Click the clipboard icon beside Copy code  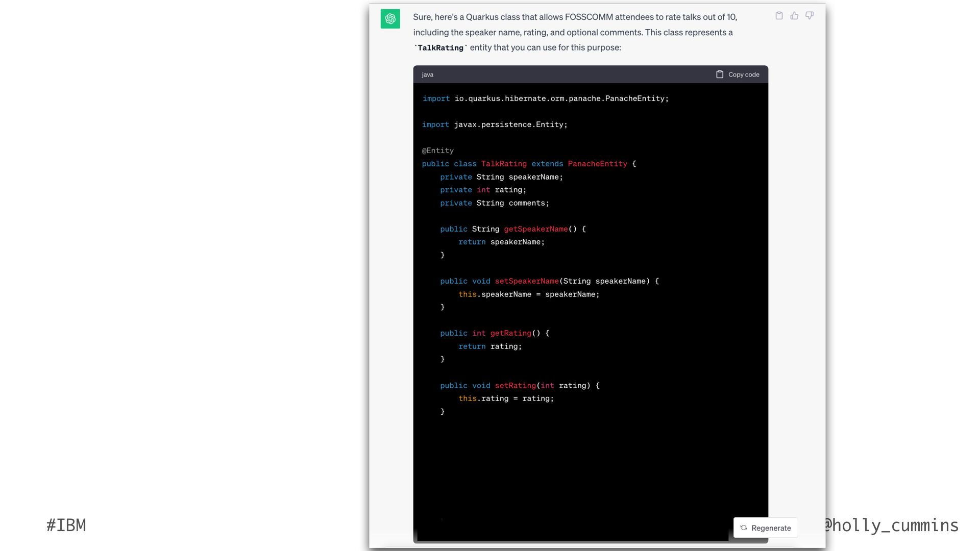coord(720,74)
